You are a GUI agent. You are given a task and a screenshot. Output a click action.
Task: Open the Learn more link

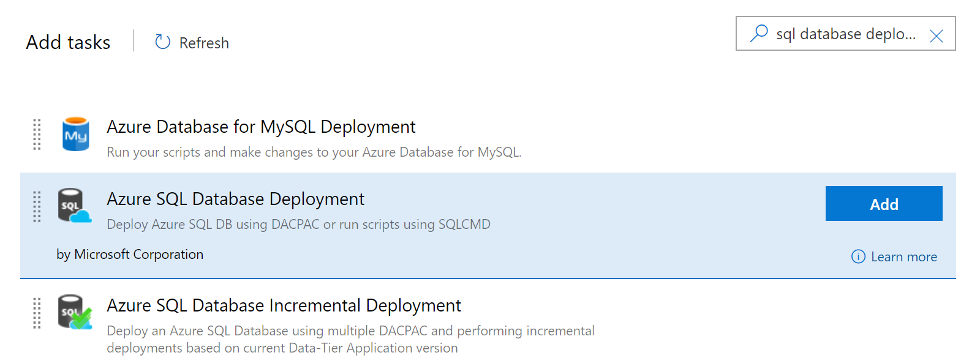coord(903,257)
